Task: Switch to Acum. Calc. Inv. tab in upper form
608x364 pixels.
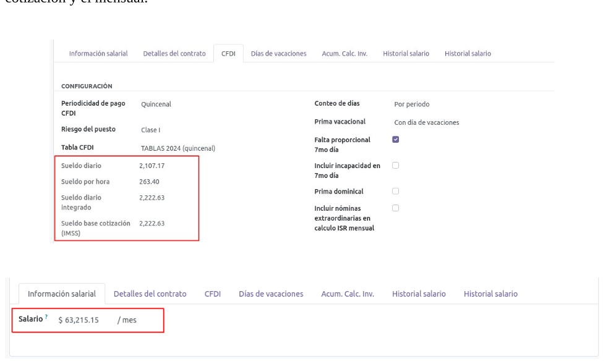Action: point(345,54)
